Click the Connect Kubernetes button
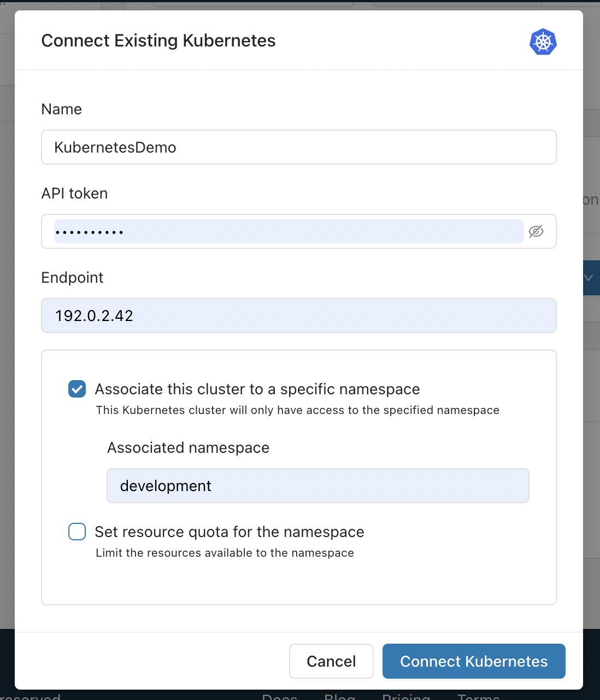The image size is (600, 700). click(474, 661)
